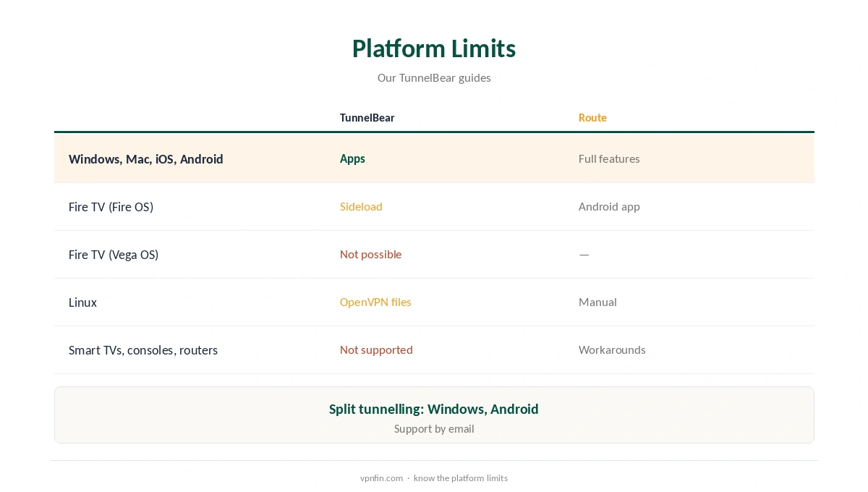
Task: Click the 'Workarounds' cell
Action: (x=612, y=349)
